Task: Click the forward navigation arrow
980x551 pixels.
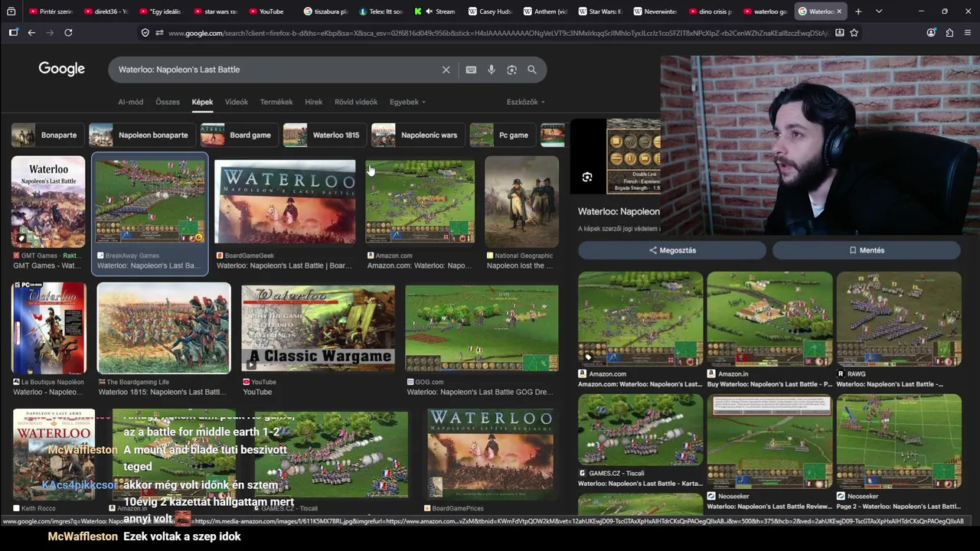Action: [x=50, y=33]
